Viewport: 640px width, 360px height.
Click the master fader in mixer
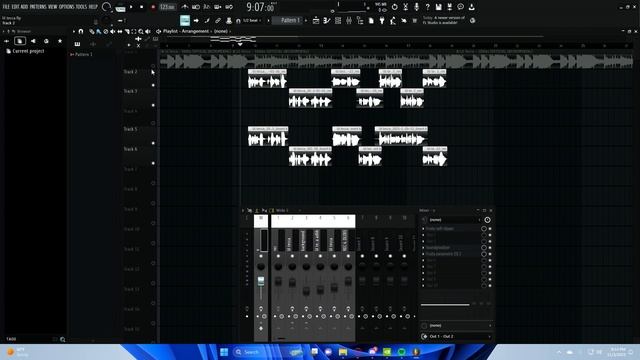click(x=261, y=281)
